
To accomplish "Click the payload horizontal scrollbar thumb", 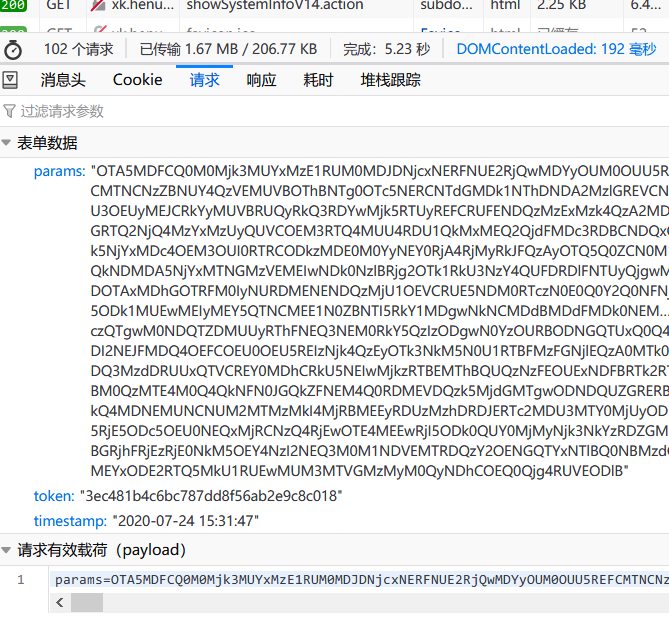I will coord(87,603).
